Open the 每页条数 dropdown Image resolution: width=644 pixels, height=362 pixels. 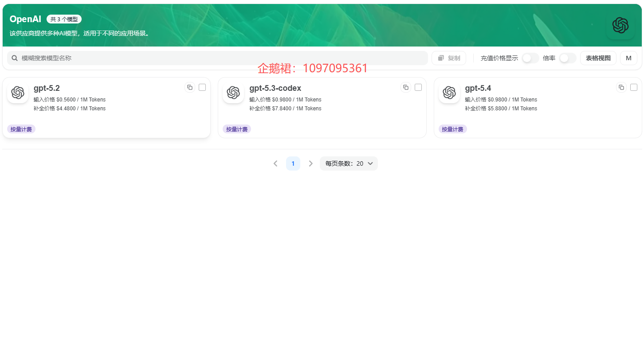[349, 163]
